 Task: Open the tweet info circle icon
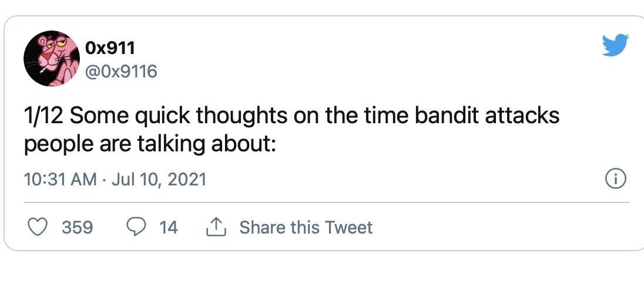(x=615, y=178)
